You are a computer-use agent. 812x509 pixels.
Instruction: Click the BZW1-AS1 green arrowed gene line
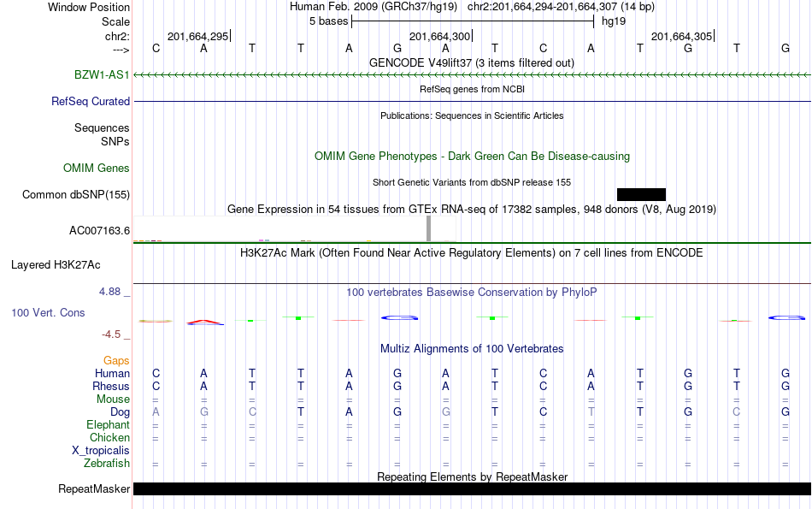(x=473, y=75)
